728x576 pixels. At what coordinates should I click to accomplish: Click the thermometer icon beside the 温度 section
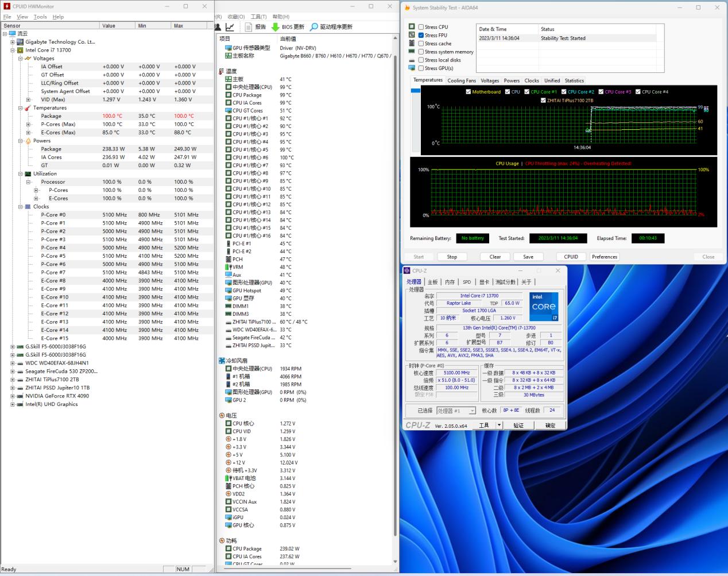click(222, 71)
